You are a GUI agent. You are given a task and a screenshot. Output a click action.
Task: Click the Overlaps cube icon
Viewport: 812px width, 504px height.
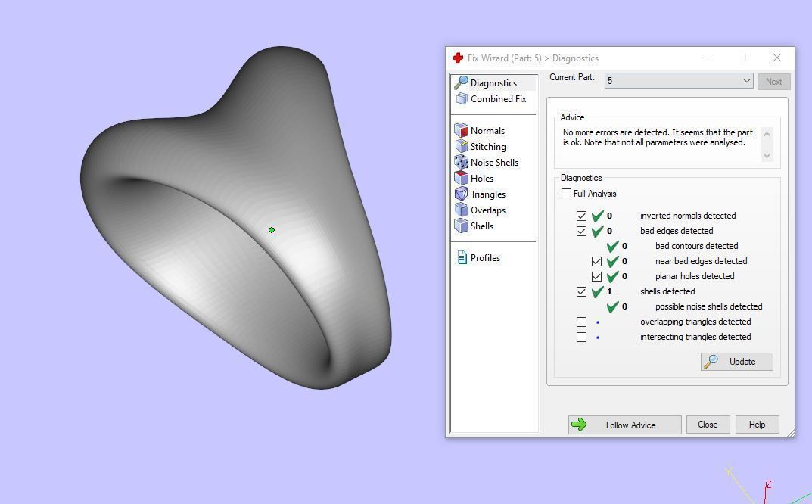click(461, 210)
